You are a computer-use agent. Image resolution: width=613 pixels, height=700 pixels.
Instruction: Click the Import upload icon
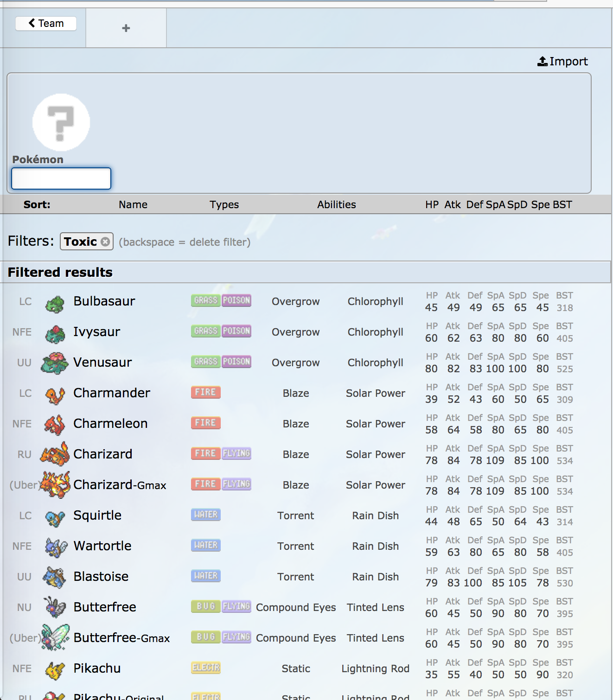click(x=542, y=61)
